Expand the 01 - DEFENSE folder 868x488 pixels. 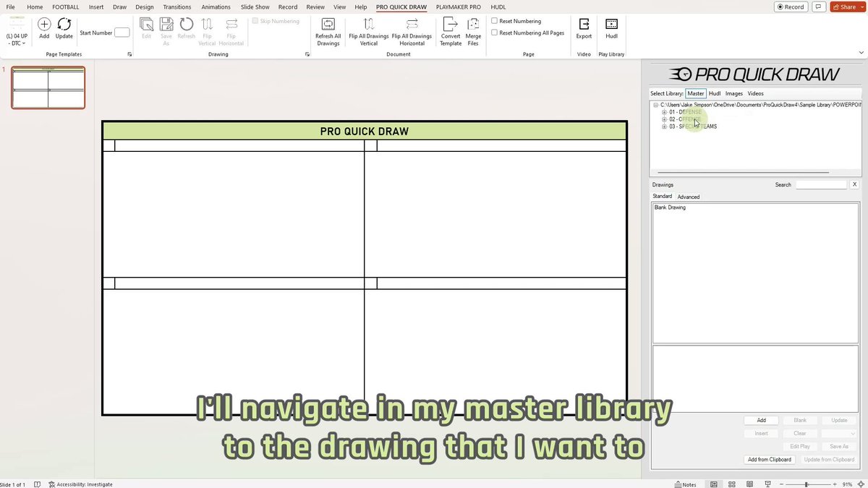[664, 112]
